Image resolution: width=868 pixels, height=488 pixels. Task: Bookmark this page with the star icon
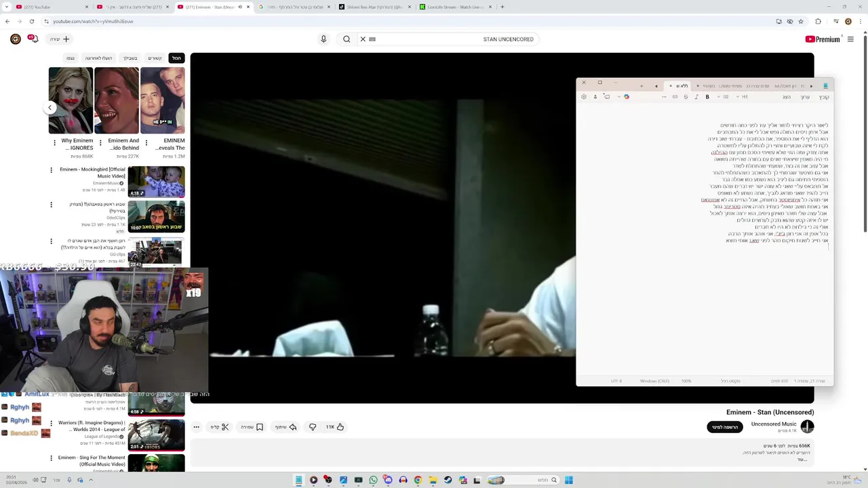coord(801,21)
